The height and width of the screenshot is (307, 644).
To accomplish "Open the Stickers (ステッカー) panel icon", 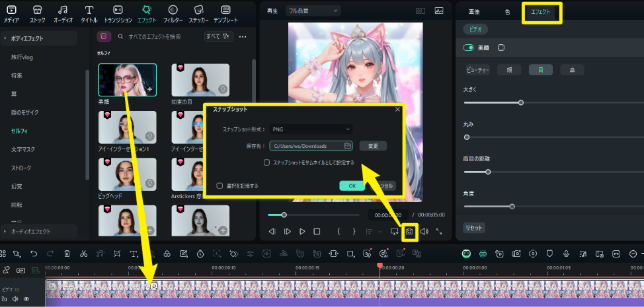I will 198,14.
